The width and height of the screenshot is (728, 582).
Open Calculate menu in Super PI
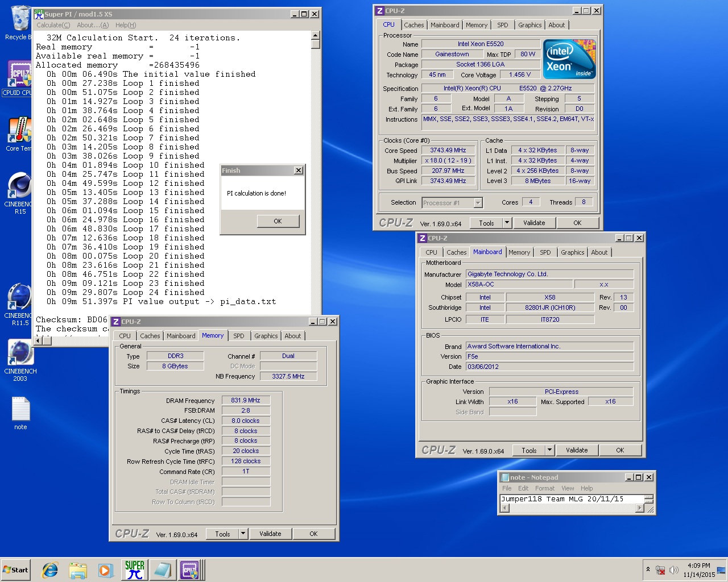pyautogui.click(x=53, y=25)
